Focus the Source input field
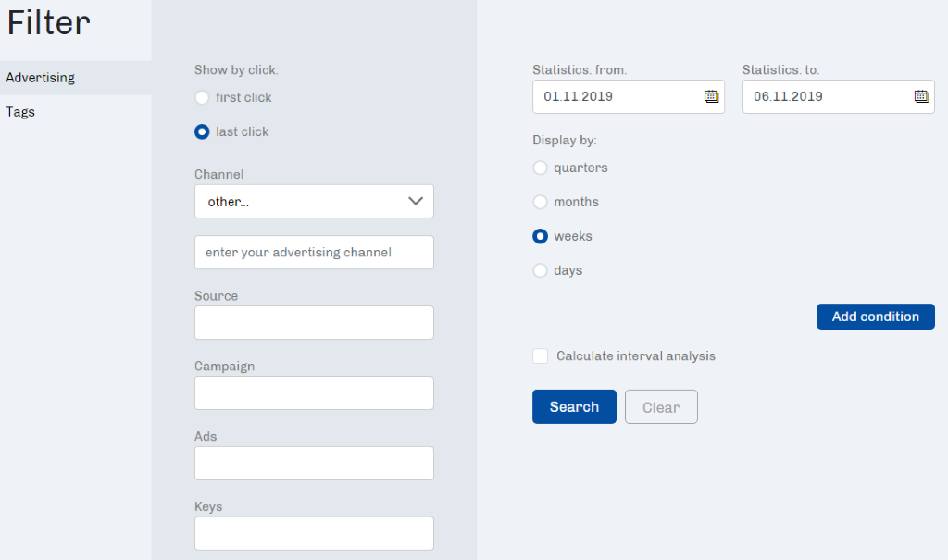The height and width of the screenshot is (560, 948). point(314,322)
